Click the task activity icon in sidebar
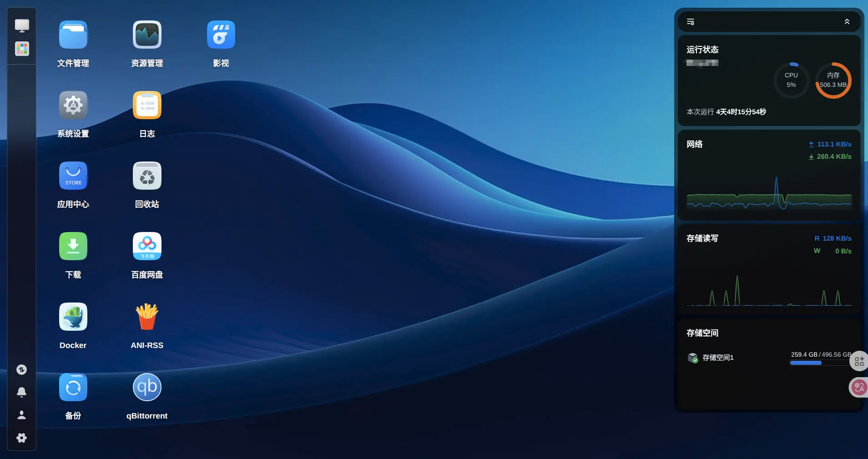The width and height of the screenshot is (868, 459). [x=21, y=369]
